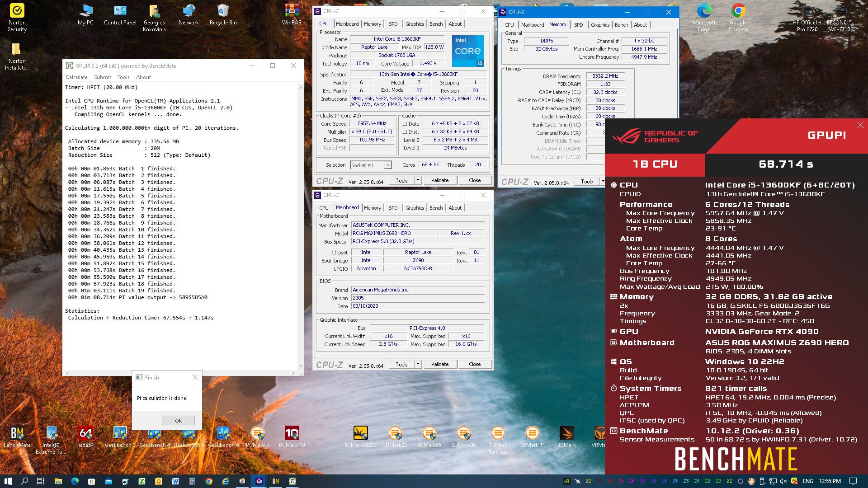
Task: Open the Recycle Bin
Action: pyautogui.click(x=223, y=15)
